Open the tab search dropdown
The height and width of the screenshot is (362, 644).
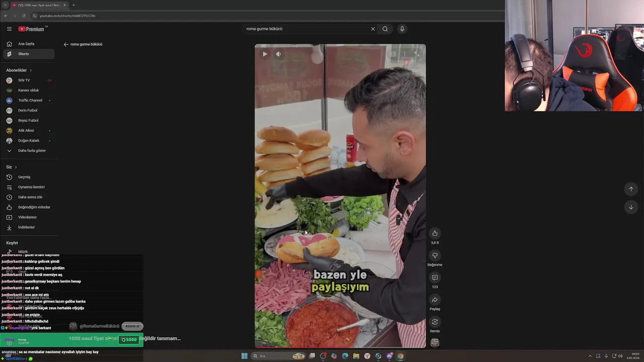[x=5, y=5]
